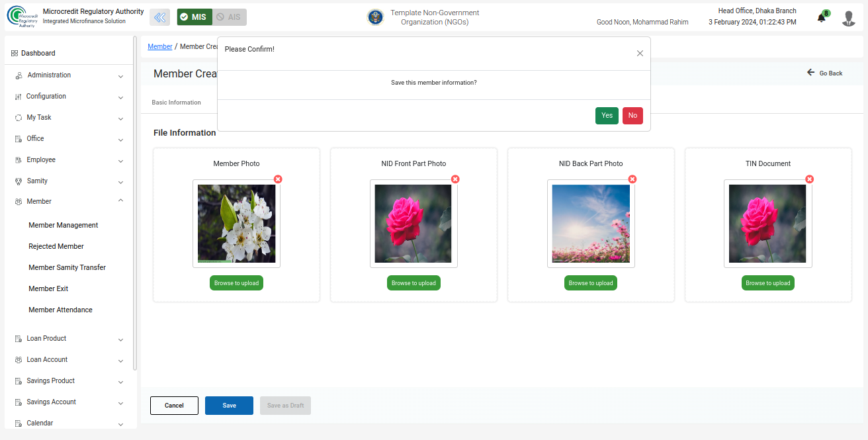This screenshot has height=440, width=868.
Task: Click the Microcredit Regulatory Authority logo
Action: pos(22,17)
